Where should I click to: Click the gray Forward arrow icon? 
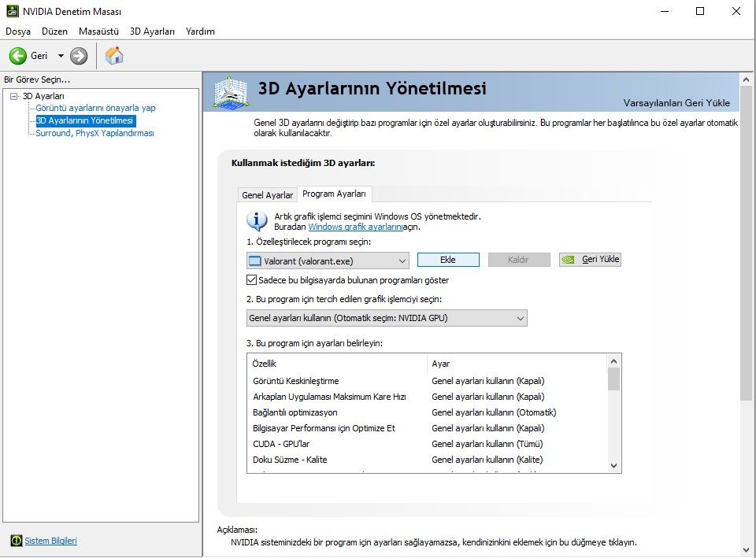(x=79, y=56)
